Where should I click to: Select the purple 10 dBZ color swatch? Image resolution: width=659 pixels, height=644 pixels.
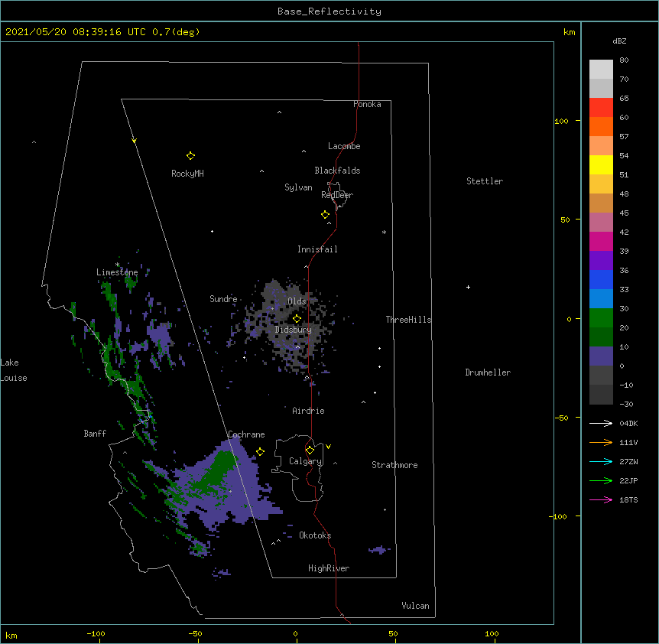coord(601,356)
